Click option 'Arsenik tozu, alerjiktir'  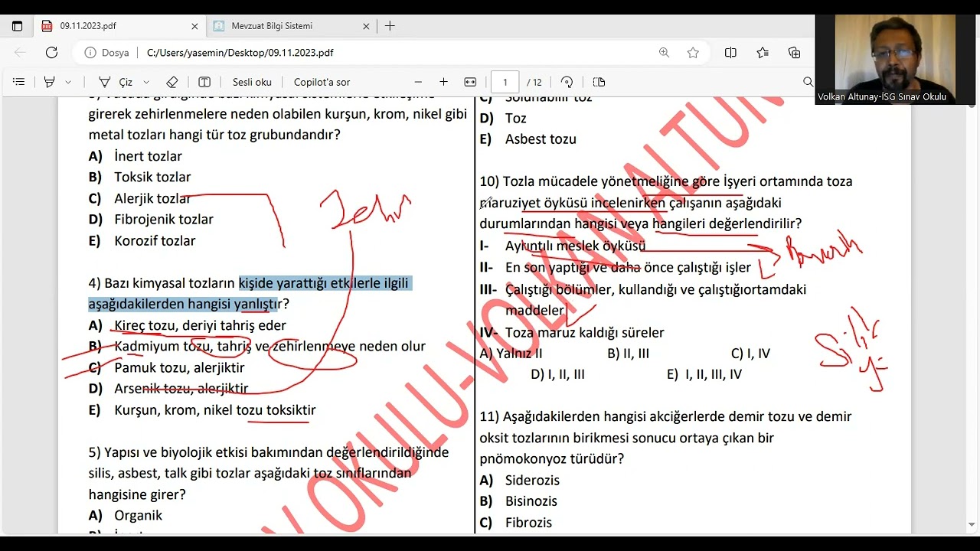[181, 389]
